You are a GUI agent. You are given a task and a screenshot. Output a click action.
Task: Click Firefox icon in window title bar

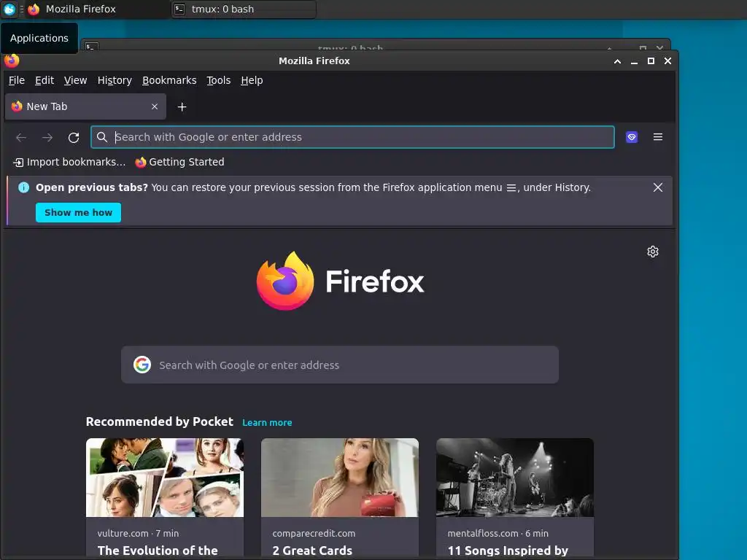coord(12,61)
